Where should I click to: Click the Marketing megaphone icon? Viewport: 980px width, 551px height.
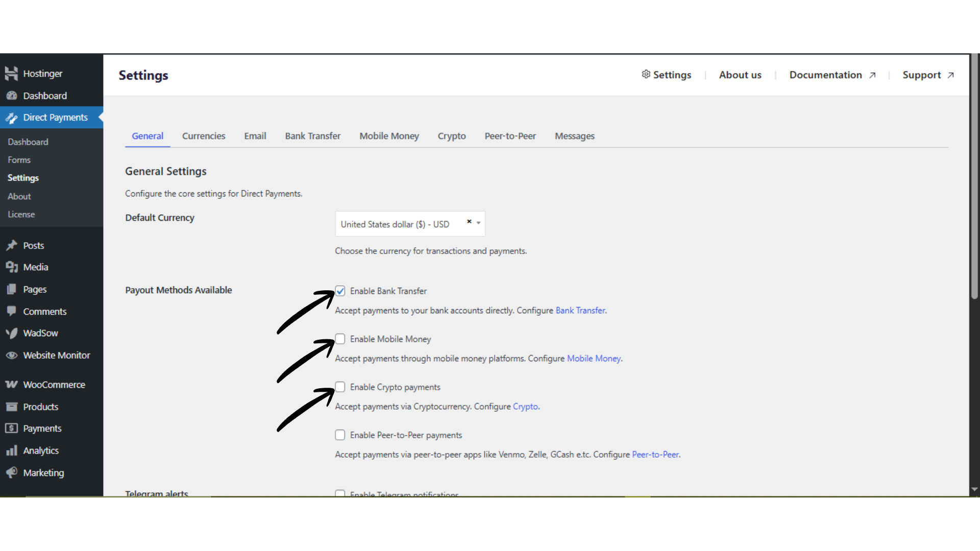point(11,473)
